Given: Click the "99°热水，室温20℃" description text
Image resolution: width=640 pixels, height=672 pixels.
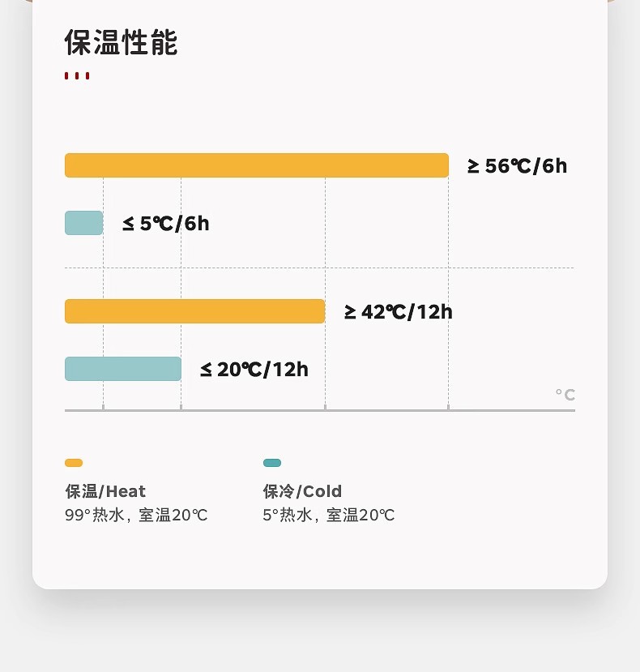Looking at the screenshot, I should [136, 516].
